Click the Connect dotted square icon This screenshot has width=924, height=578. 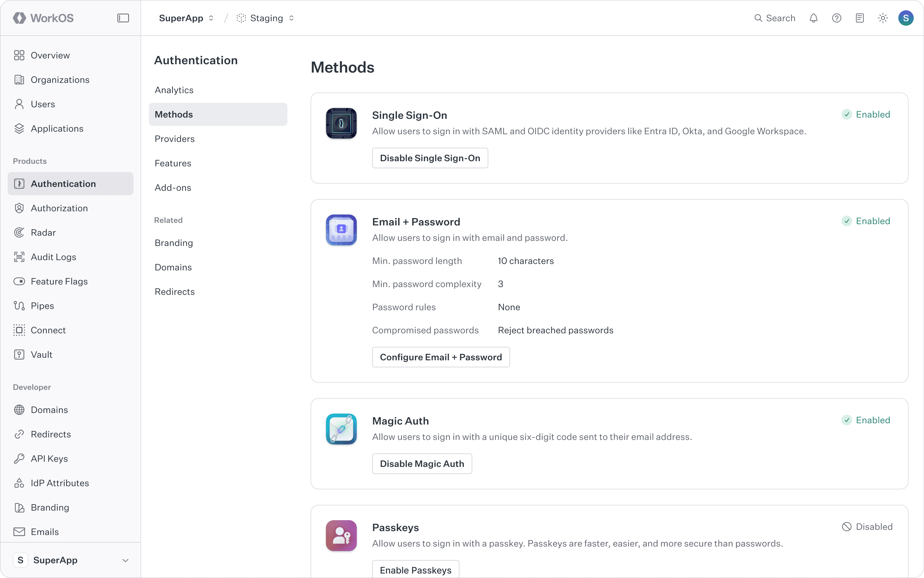[19, 330]
